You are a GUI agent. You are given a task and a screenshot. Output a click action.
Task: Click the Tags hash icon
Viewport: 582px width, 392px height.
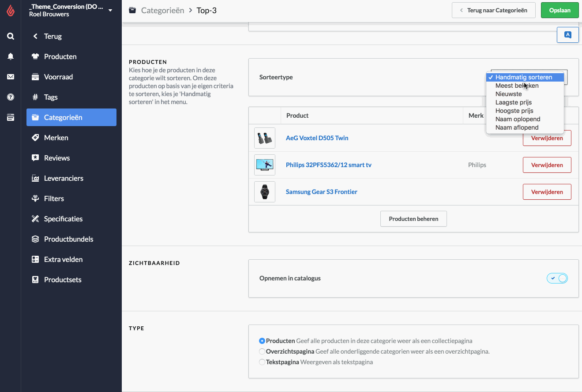click(35, 97)
